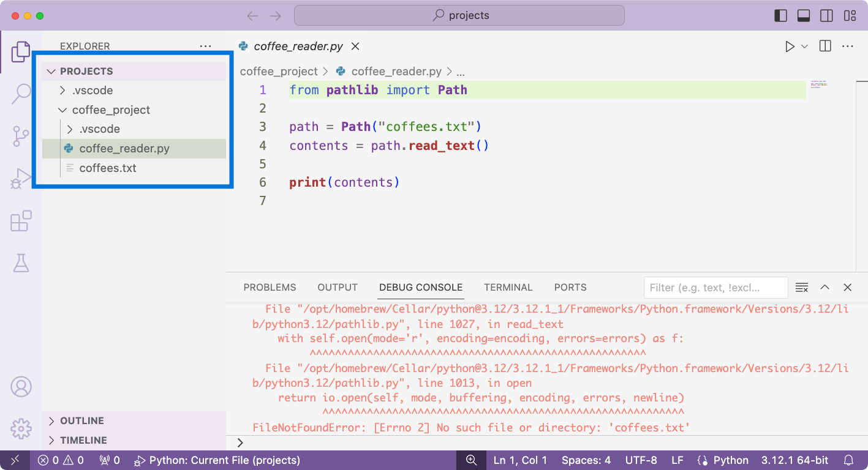Switch to the TERMINAL tab

click(x=508, y=287)
